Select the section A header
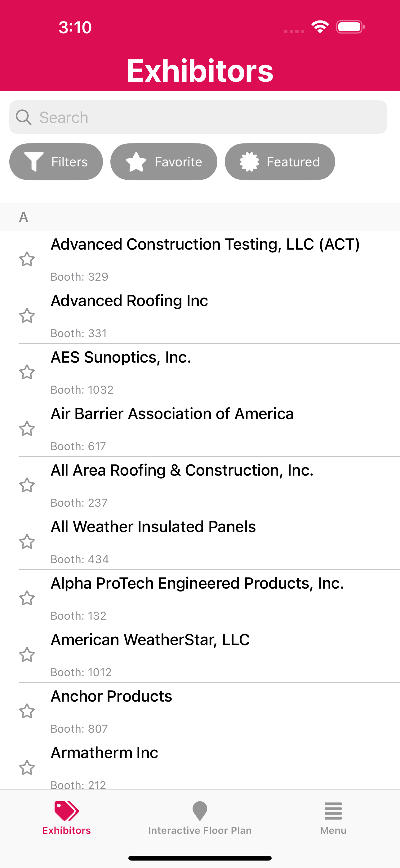The image size is (400, 868). coord(200,217)
